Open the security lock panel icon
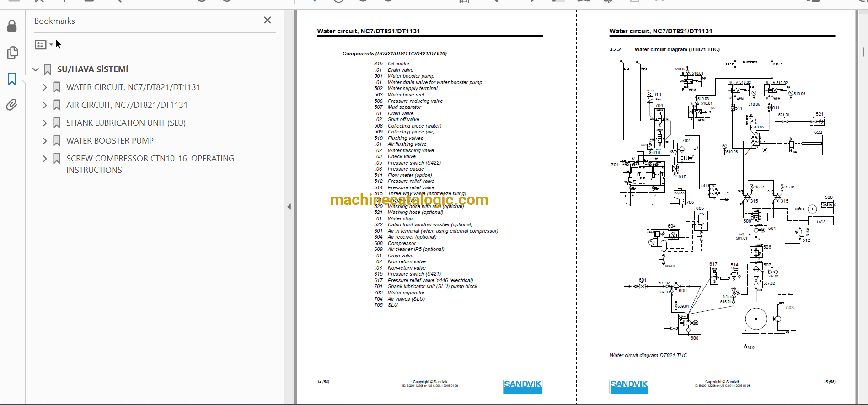868x405 pixels. click(12, 26)
